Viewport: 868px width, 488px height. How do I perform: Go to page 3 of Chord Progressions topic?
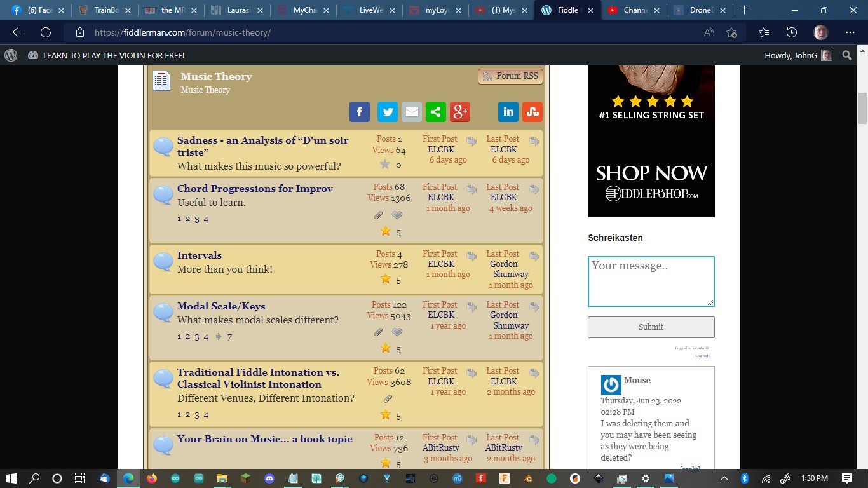click(196, 219)
